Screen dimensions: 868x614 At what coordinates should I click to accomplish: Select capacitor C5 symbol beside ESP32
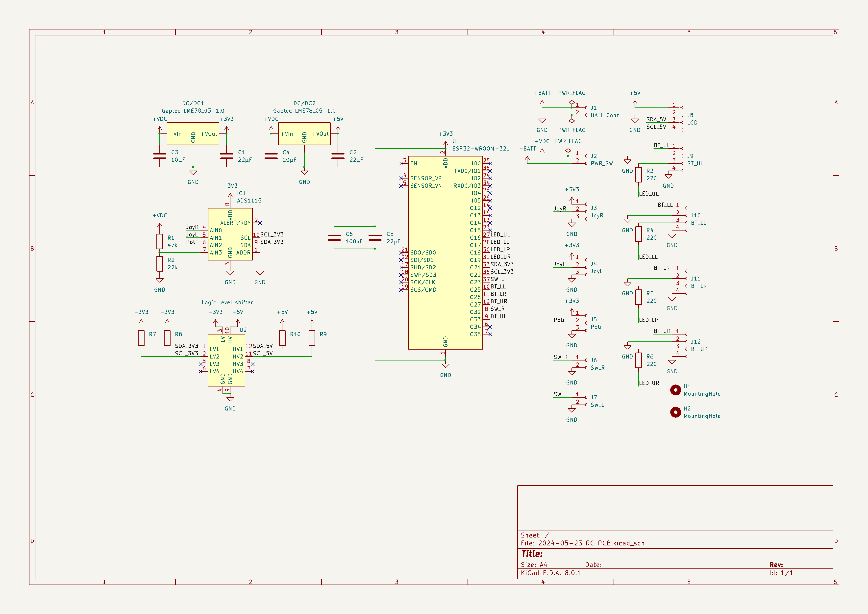375,237
